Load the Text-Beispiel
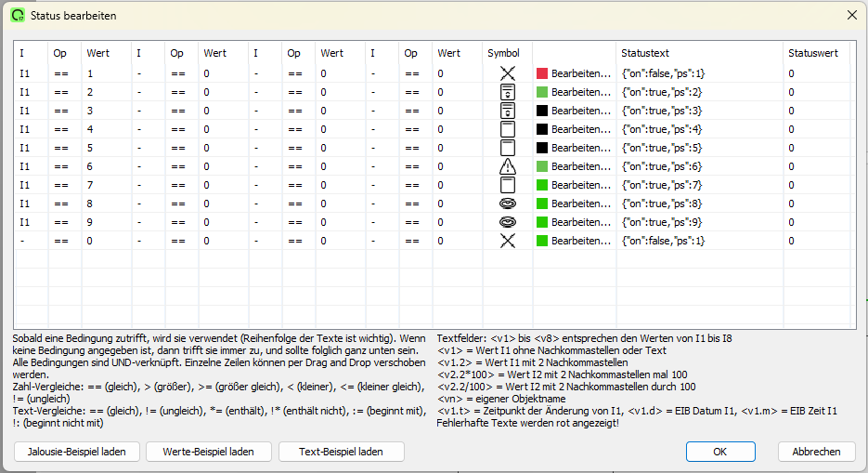This screenshot has height=473, width=868. [341, 452]
